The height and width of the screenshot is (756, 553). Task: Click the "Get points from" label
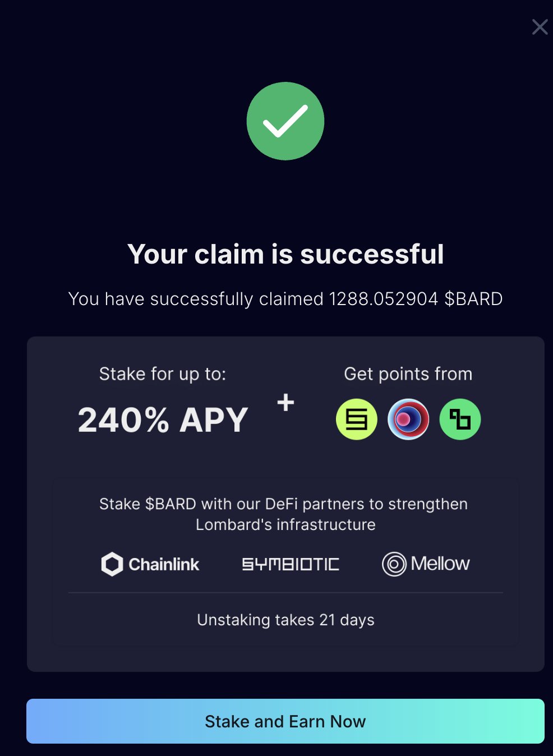click(x=408, y=374)
